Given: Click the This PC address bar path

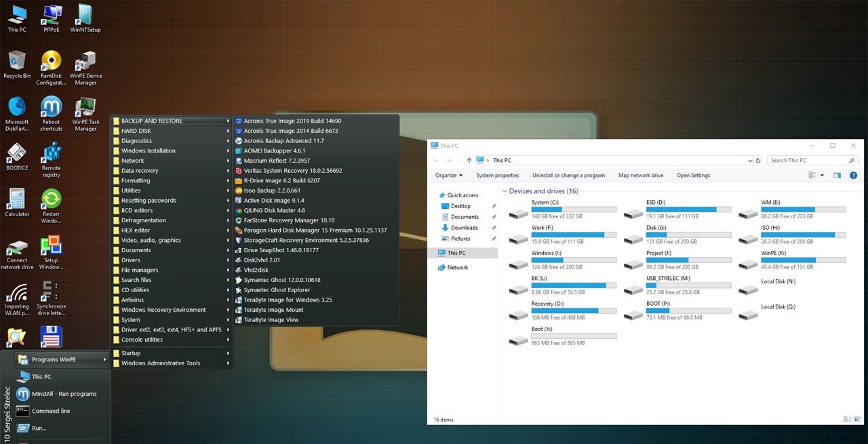Looking at the screenshot, I should [502, 161].
